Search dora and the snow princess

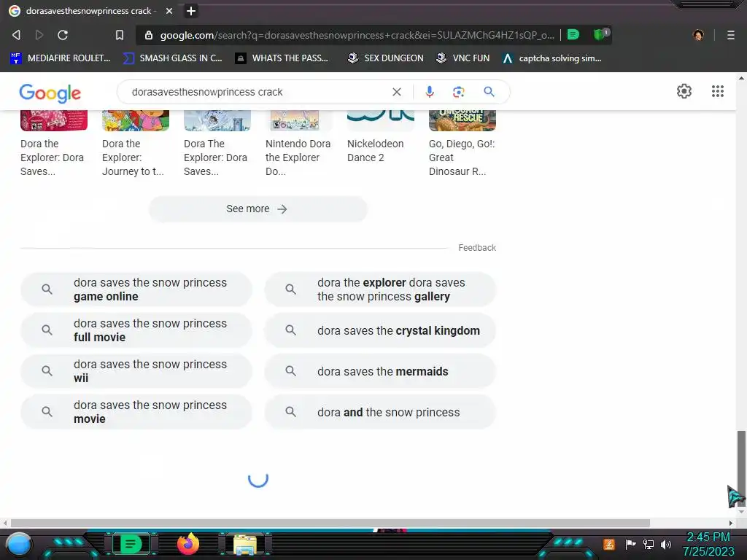[x=380, y=412]
